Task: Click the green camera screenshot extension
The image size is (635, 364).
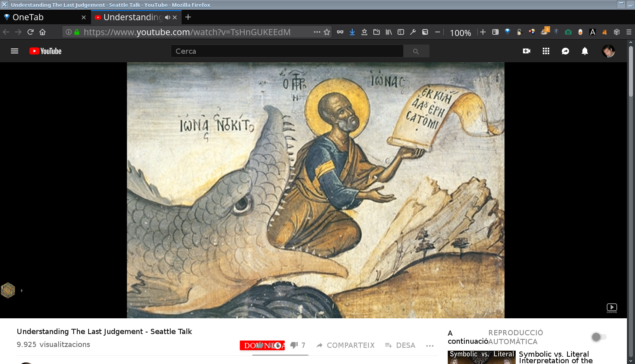Action: click(x=568, y=32)
